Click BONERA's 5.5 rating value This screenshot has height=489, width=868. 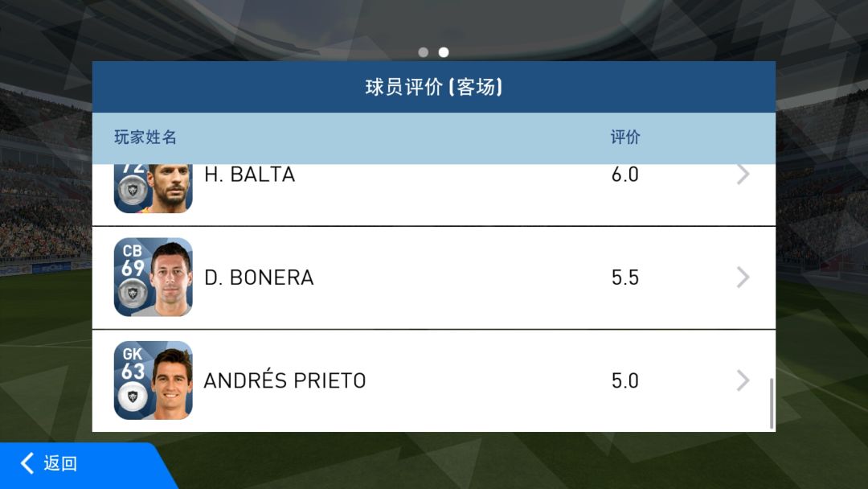tap(625, 277)
